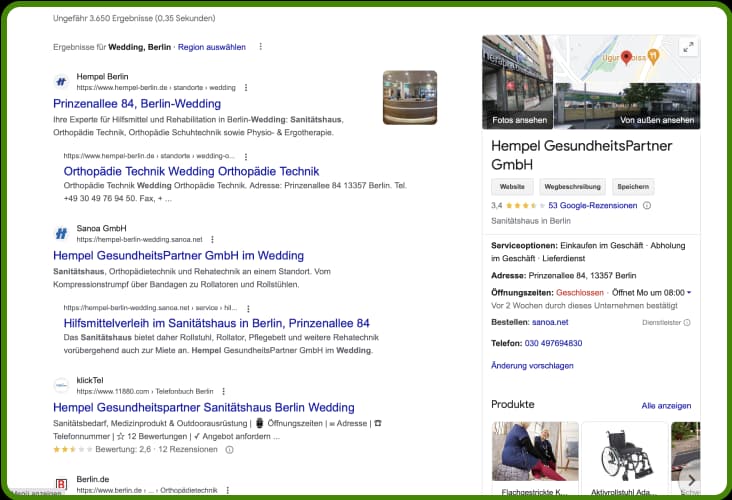Open Flachgestrickte product card image
Viewport: 732px width, 500px height.
click(535, 451)
